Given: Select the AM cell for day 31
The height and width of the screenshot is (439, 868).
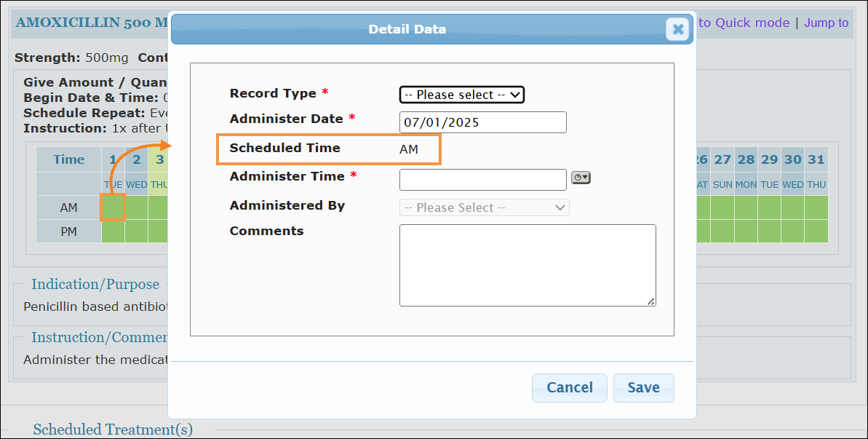Looking at the screenshot, I should (816, 207).
